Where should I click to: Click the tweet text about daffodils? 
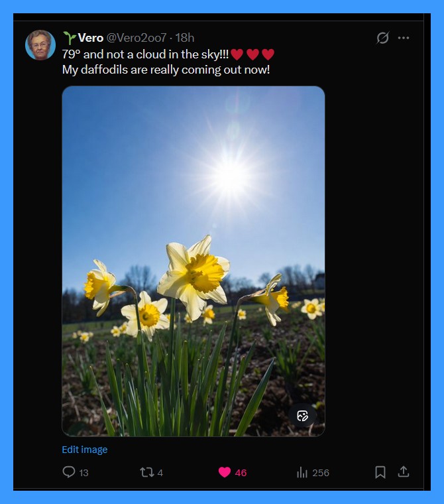click(x=166, y=69)
